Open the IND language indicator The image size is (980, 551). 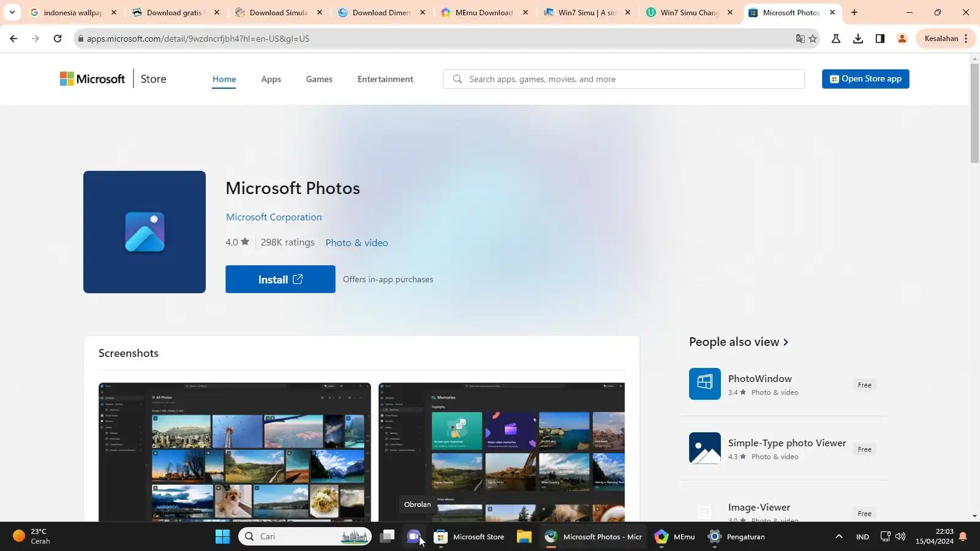[862, 537]
